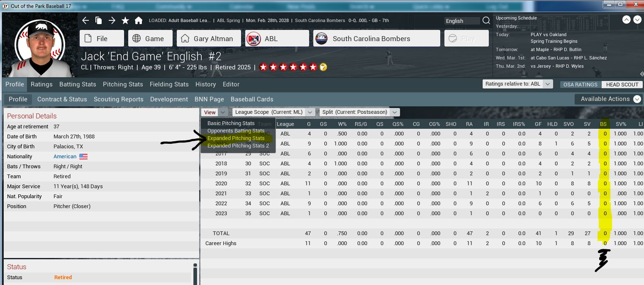This screenshot has height=285, width=644.
Task: Open the Contract & Status sub-tab
Action: 62,99
